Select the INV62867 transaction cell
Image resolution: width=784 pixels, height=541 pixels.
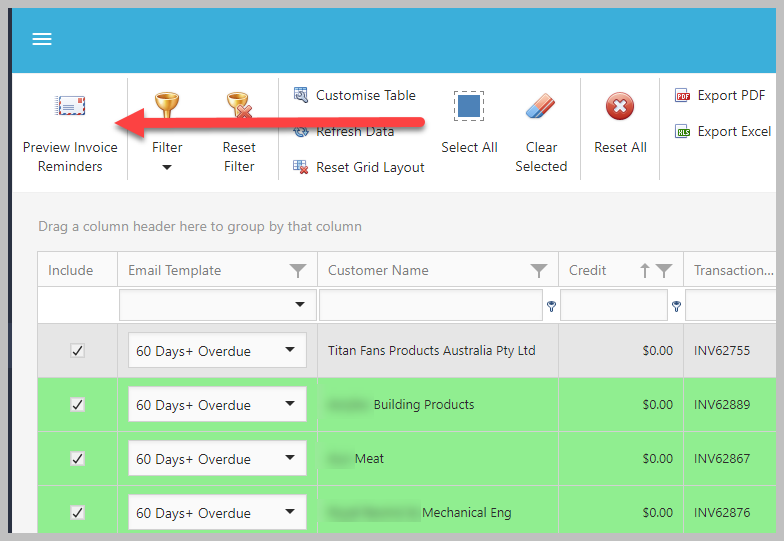[x=730, y=458]
